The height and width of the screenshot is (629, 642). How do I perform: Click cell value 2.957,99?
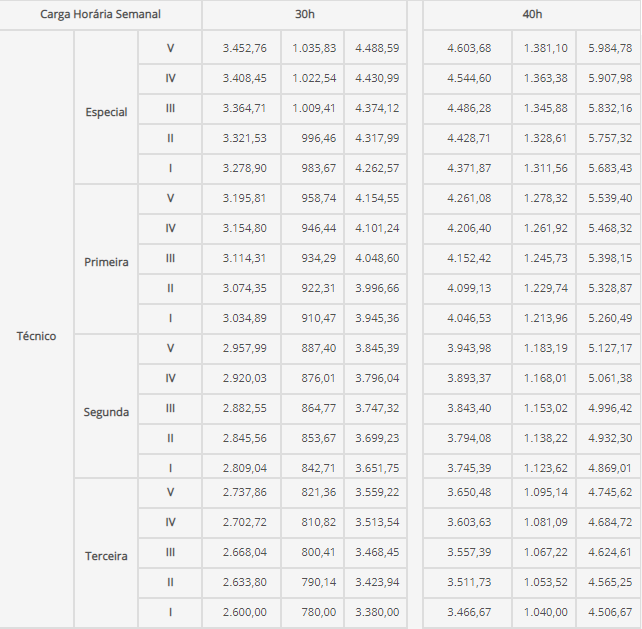(244, 348)
